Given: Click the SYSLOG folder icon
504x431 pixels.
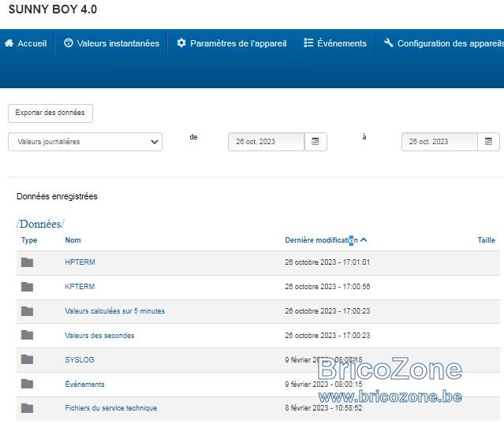Looking at the screenshot, I should (27, 360).
